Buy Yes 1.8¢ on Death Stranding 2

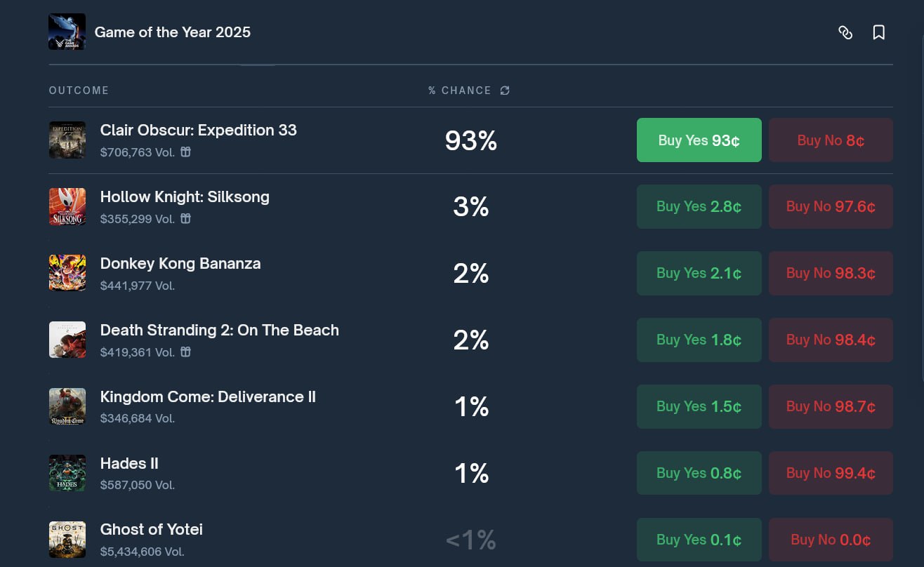[699, 340]
